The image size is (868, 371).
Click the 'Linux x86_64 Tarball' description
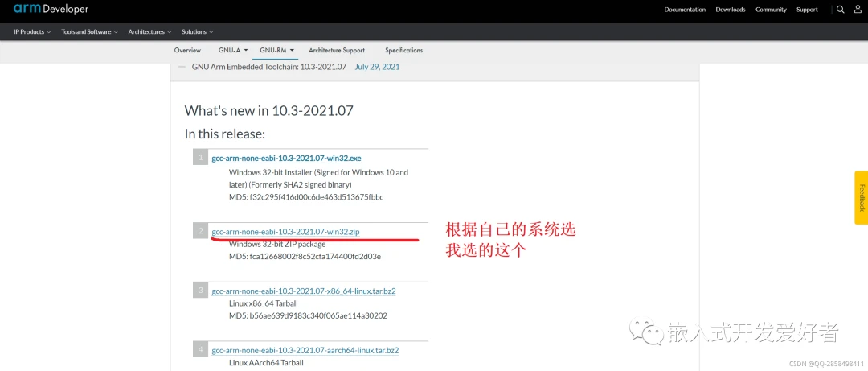tap(264, 303)
